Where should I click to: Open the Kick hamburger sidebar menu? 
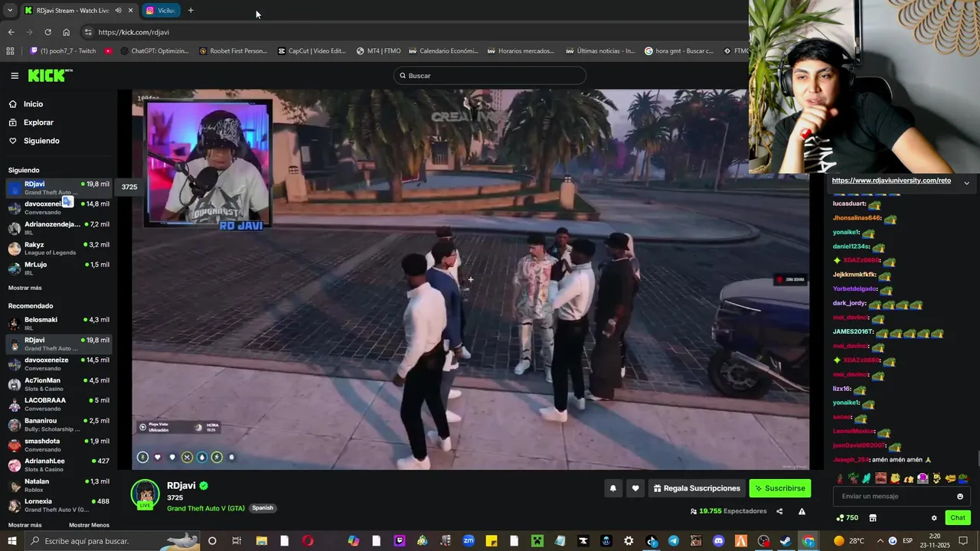[15, 76]
